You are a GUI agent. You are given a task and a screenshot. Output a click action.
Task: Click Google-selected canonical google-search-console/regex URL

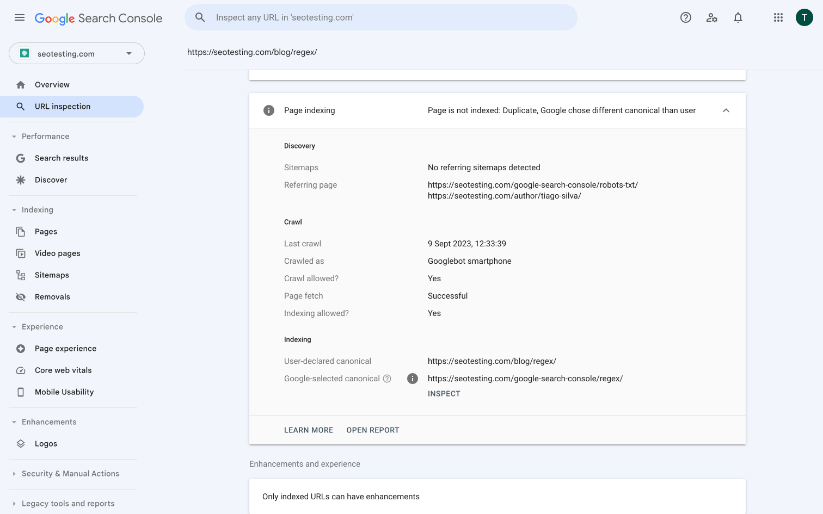[525, 379]
